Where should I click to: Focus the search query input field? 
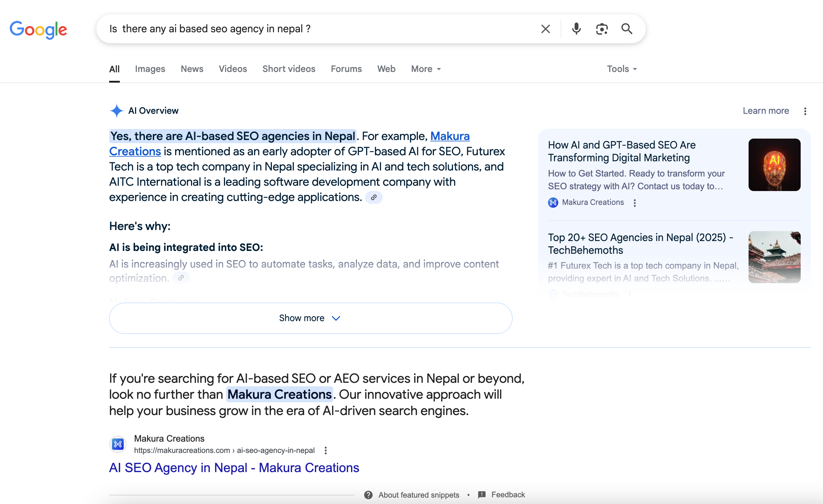coord(319,29)
